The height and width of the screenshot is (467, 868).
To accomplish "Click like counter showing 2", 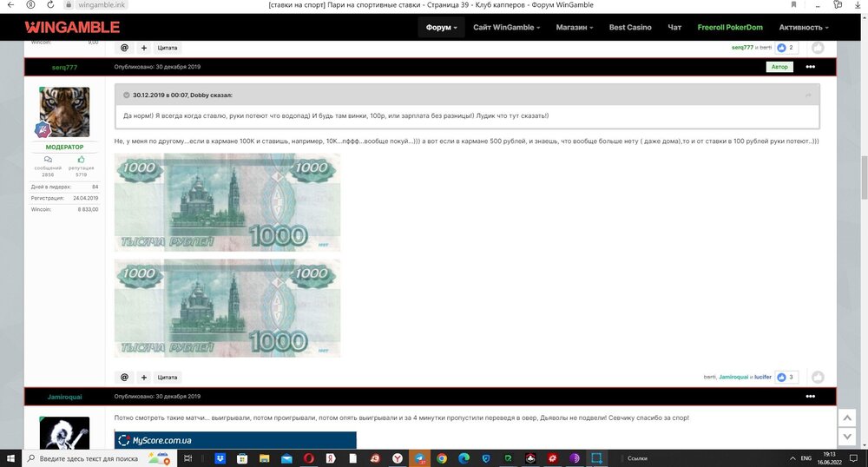I will tap(786, 48).
